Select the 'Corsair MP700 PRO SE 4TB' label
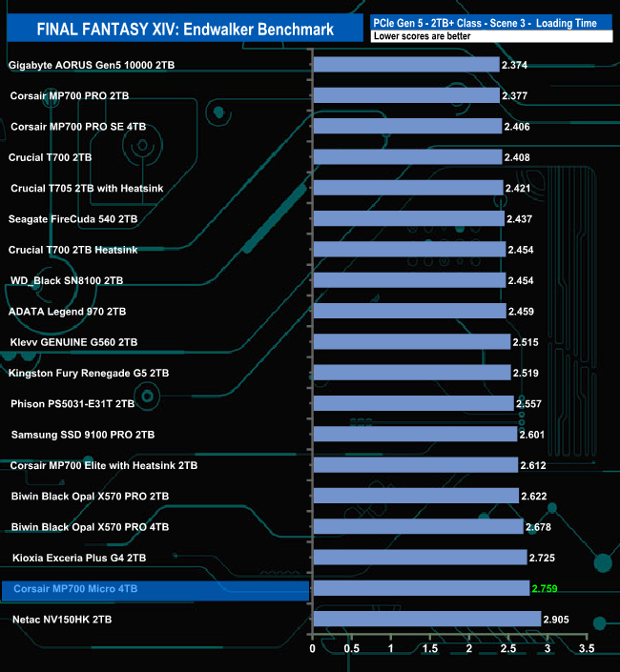This screenshot has height=672, width=620. coord(78,127)
